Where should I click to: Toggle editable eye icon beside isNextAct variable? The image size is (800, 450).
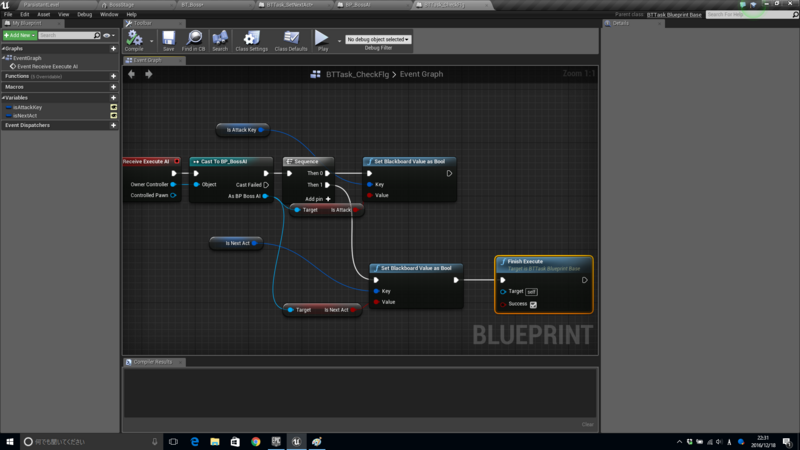click(113, 115)
